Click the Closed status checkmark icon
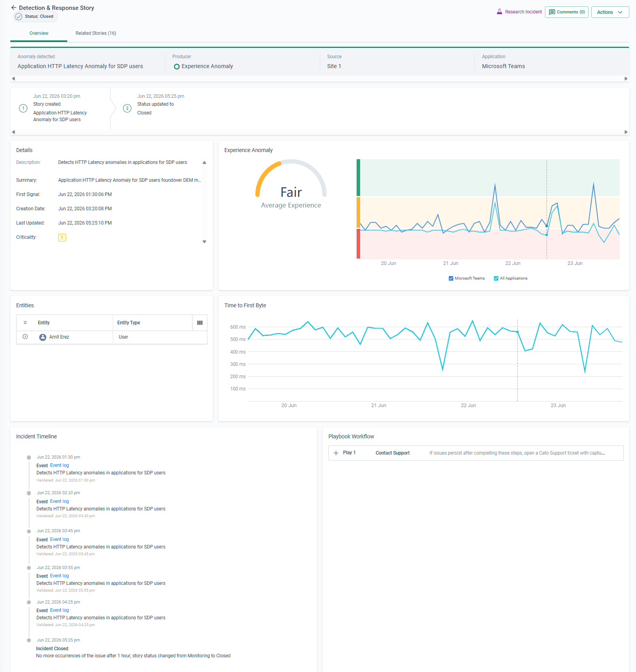Image resolution: width=636 pixels, height=672 pixels. click(x=19, y=17)
